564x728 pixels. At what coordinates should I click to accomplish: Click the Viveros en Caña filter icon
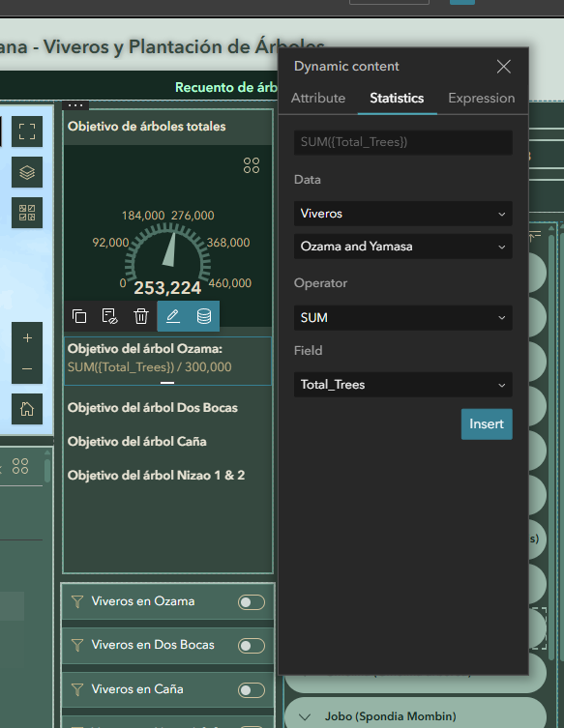tap(77, 690)
